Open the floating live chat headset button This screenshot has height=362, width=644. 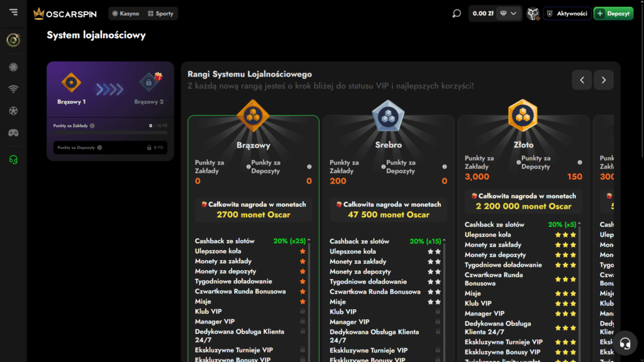coord(626,343)
